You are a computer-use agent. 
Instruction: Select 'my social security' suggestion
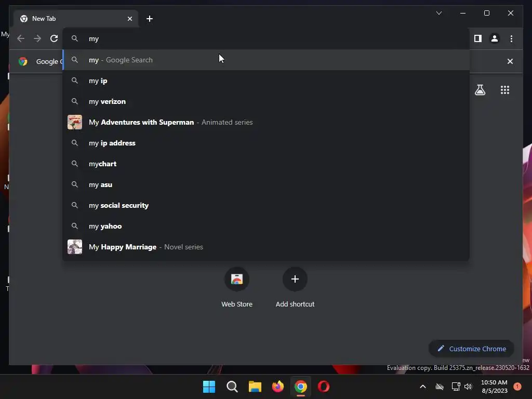coord(266,205)
